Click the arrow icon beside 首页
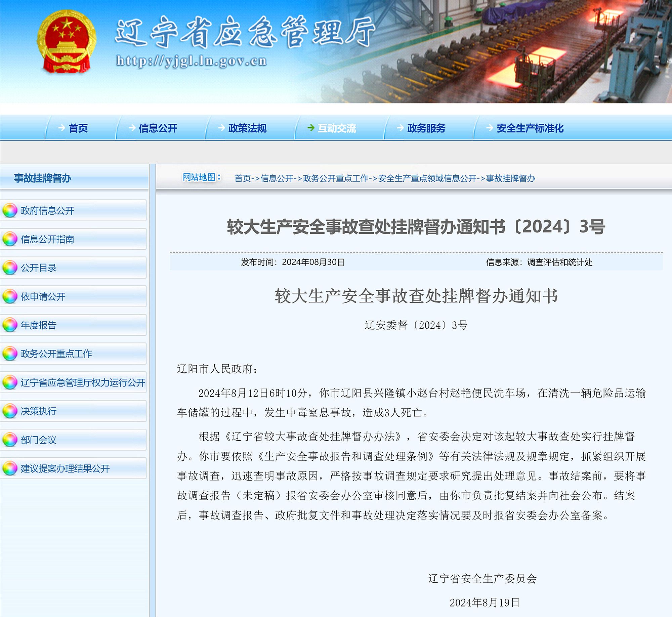 pyautogui.click(x=61, y=128)
